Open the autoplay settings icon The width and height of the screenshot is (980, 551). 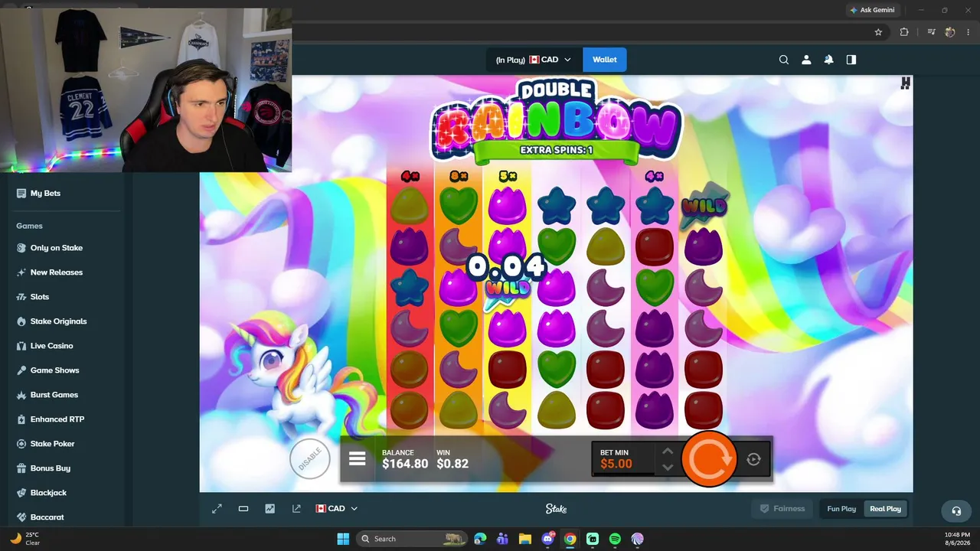(753, 459)
